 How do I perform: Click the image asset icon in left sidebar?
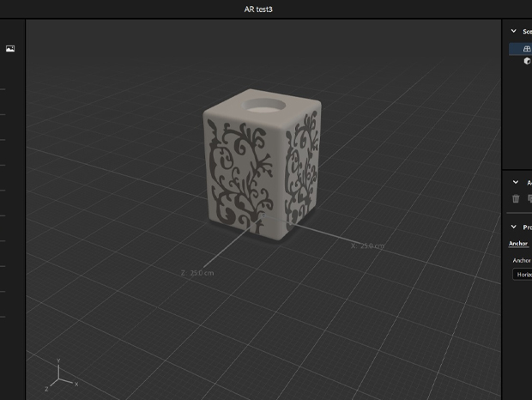click(x=10, y=49)
